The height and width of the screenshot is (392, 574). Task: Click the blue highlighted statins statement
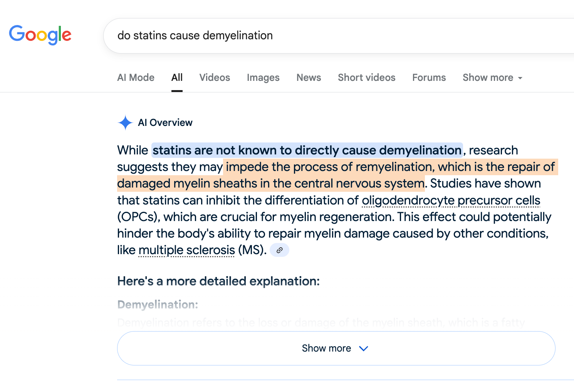(x=307, y=150)
